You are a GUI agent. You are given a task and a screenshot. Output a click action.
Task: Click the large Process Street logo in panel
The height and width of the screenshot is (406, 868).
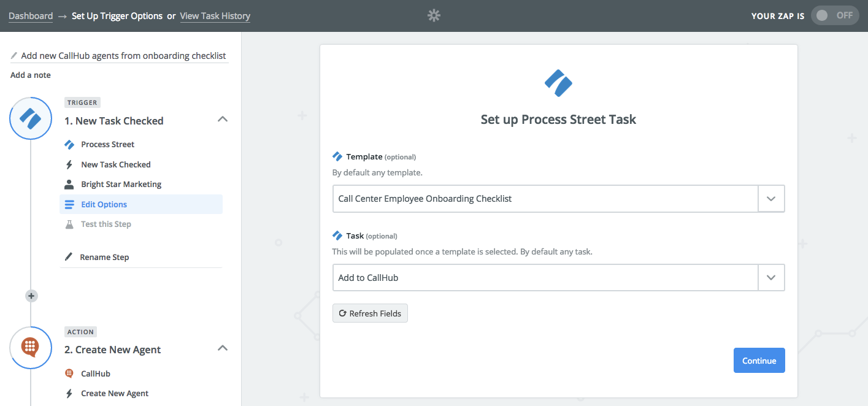click(x=558, y=83)
